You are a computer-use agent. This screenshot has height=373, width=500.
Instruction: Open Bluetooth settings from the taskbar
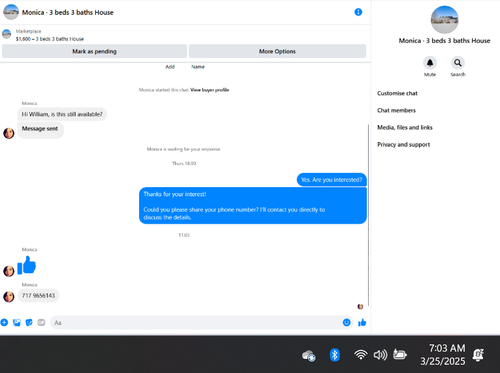(334, 355)
